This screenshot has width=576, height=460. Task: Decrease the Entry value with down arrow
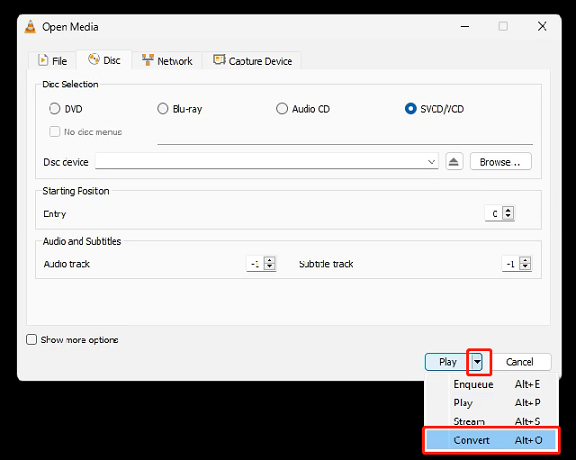point(508,216)
